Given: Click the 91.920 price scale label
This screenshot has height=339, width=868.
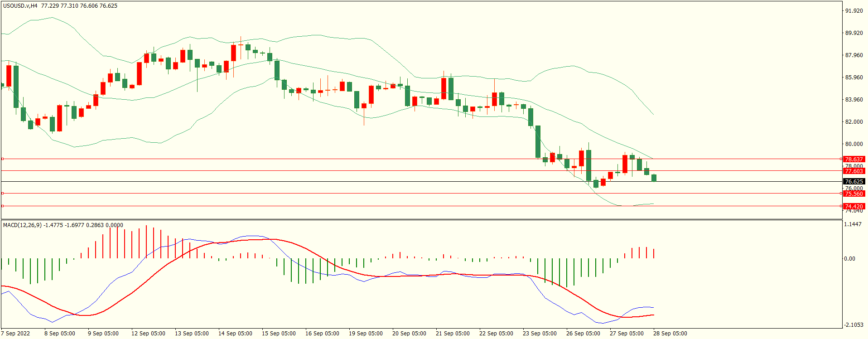Looking at the screenshot, I should [x=854, y=11].
